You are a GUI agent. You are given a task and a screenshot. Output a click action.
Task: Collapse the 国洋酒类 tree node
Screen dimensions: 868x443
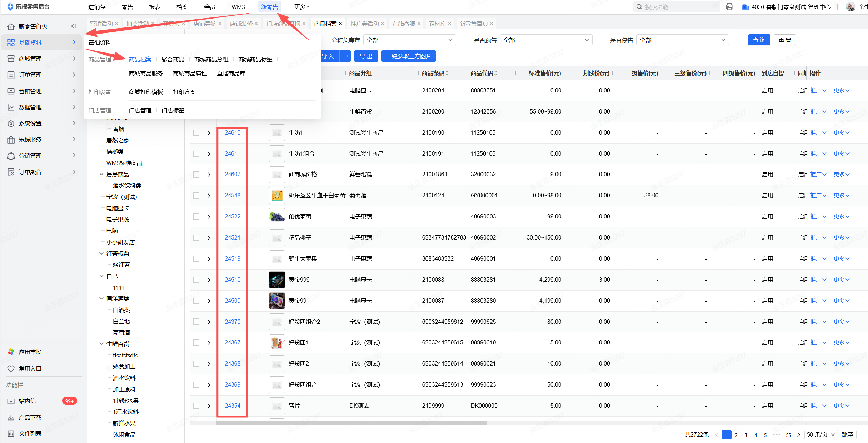point(101,298)
